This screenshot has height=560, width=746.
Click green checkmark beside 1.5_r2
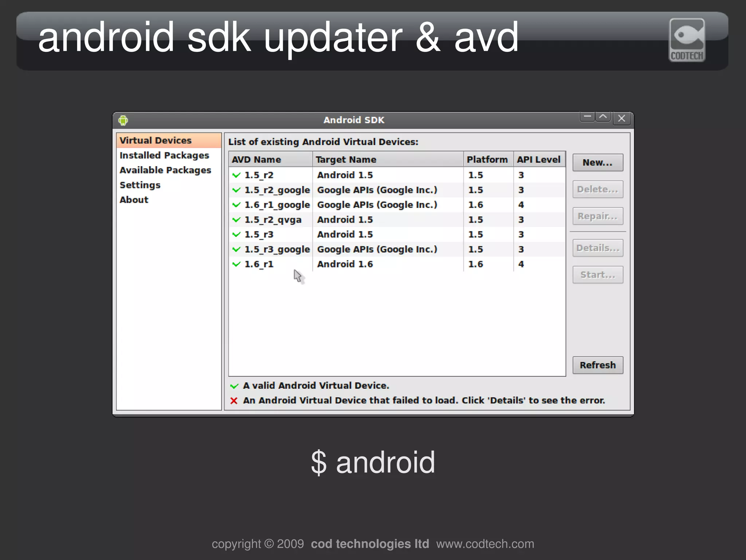[x=236, y=175]
